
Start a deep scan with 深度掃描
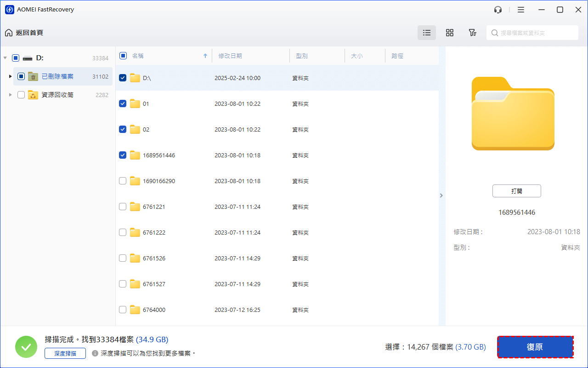[65, 353]
